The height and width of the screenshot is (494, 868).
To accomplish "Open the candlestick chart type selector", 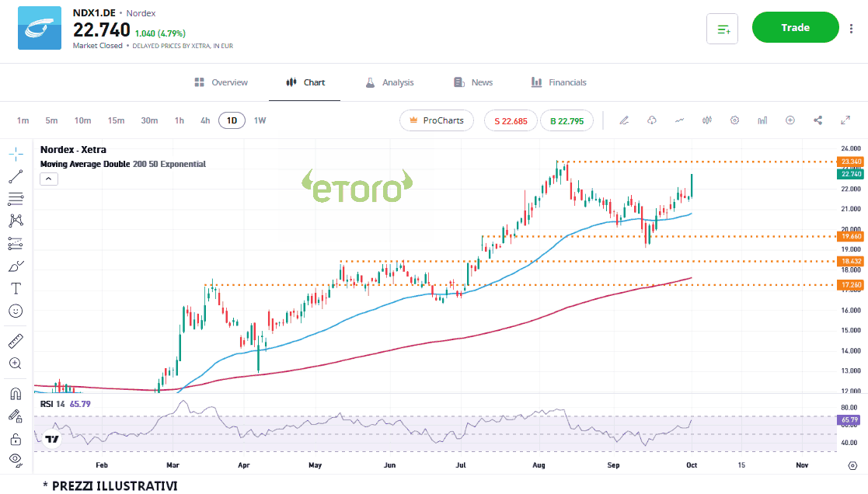I will pos(707,120).
